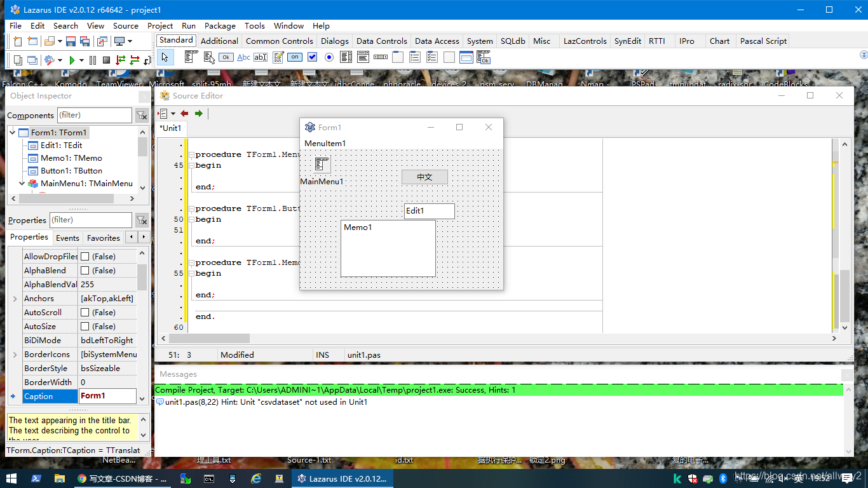Click the View Forms icon
Screen dimensions: 868x488
32,60
